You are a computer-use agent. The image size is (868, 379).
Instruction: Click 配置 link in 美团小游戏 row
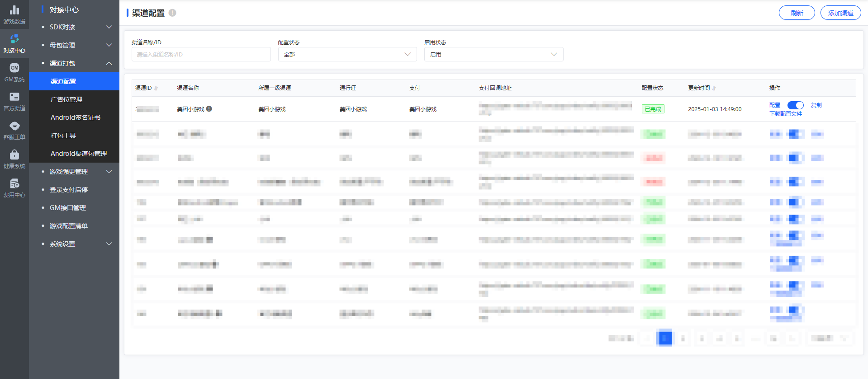[775, 105]
